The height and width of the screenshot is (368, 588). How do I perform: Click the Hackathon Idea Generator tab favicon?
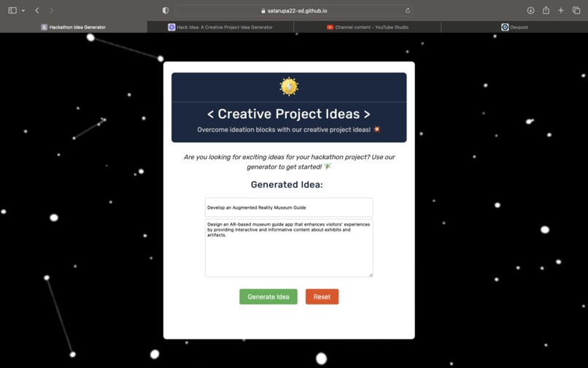[45, 27]
